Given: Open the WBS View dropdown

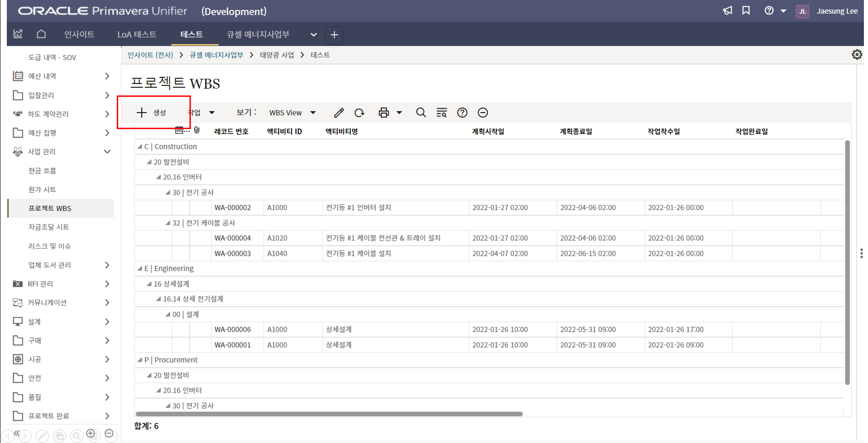Looking at the screenshot, I should click(292, 113).
